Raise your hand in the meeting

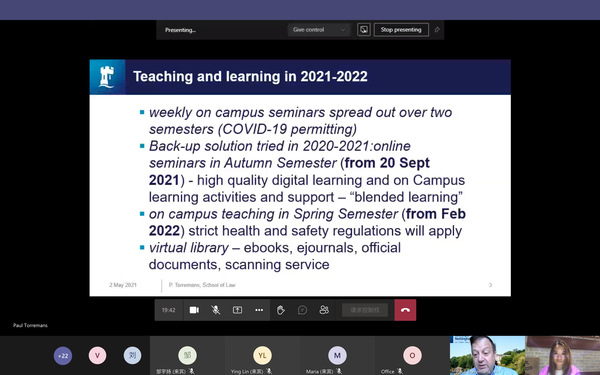[281, 310]
